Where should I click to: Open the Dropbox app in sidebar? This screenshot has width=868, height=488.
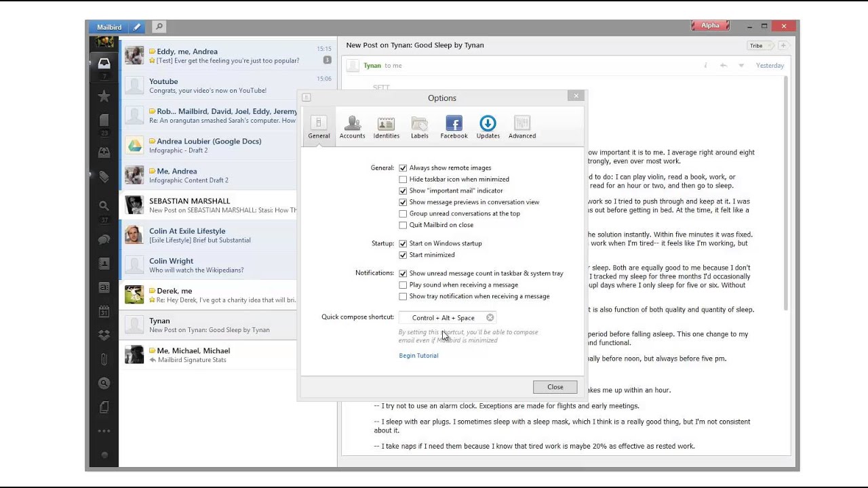click(104, 335)
